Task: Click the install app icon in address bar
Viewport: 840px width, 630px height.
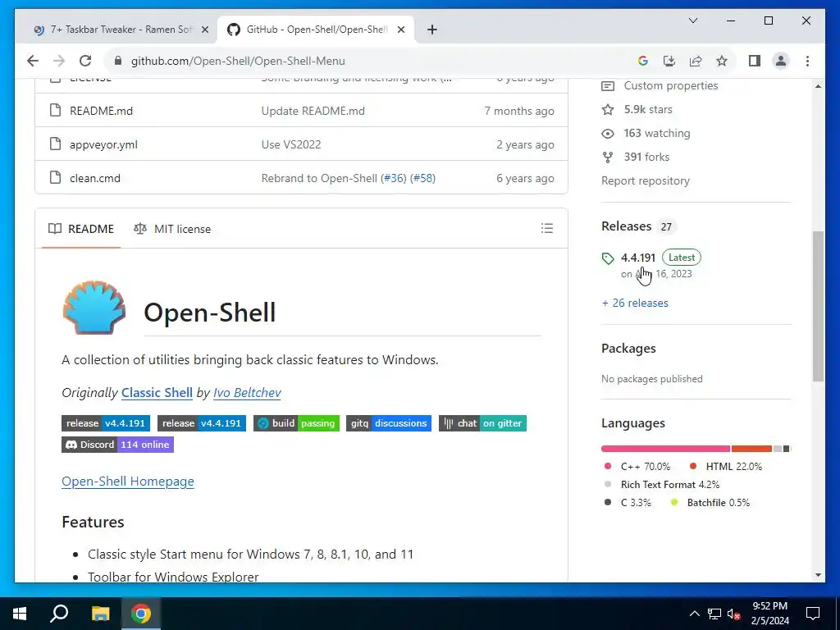Action: click(x=669, y=61)
